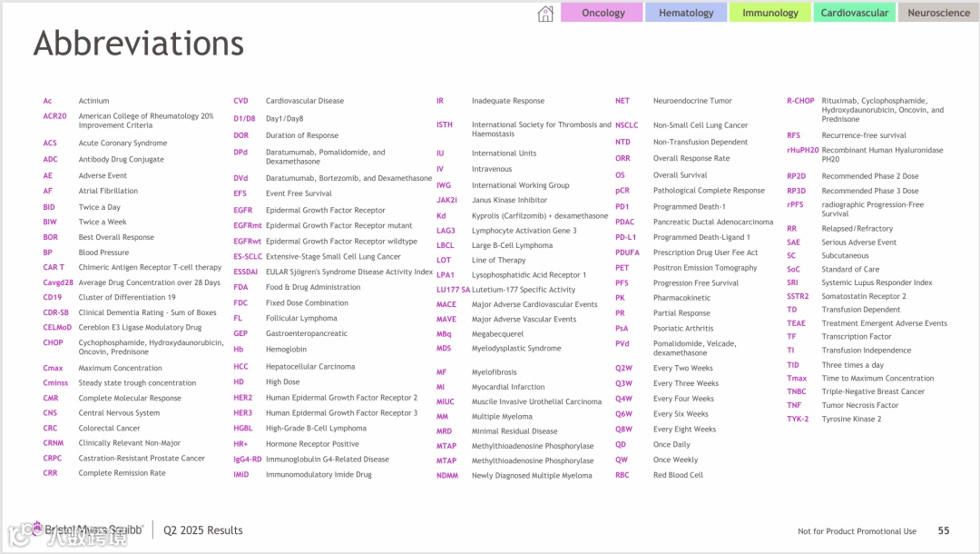Viewport: 980px width, 554px height.
Task: Click the ACR20 abbreviation
Action: 54,116
